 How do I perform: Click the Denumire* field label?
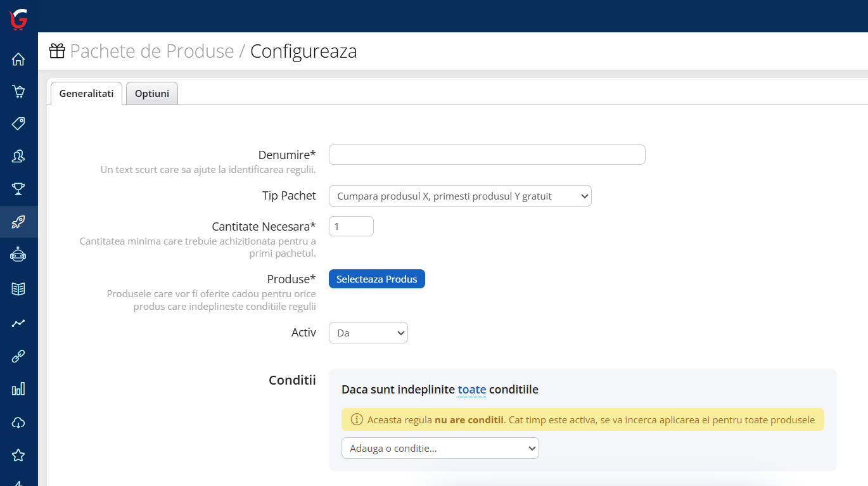[x=287, y=155]
